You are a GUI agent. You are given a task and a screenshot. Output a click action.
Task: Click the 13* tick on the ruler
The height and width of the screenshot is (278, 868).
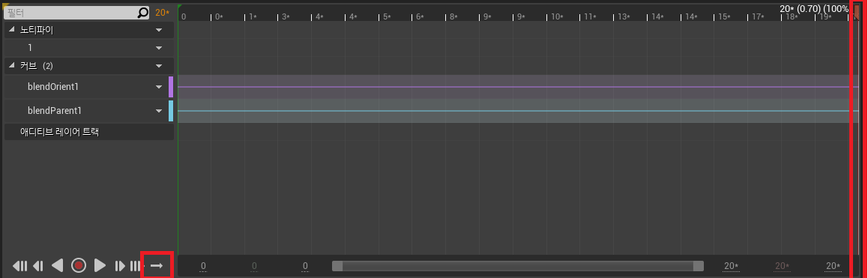point(624,16)
